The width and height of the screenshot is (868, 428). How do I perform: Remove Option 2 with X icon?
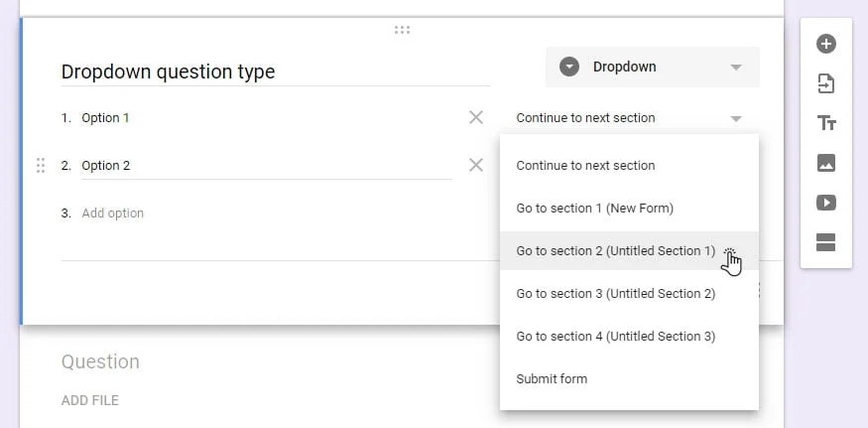click(x=476, y=165)
